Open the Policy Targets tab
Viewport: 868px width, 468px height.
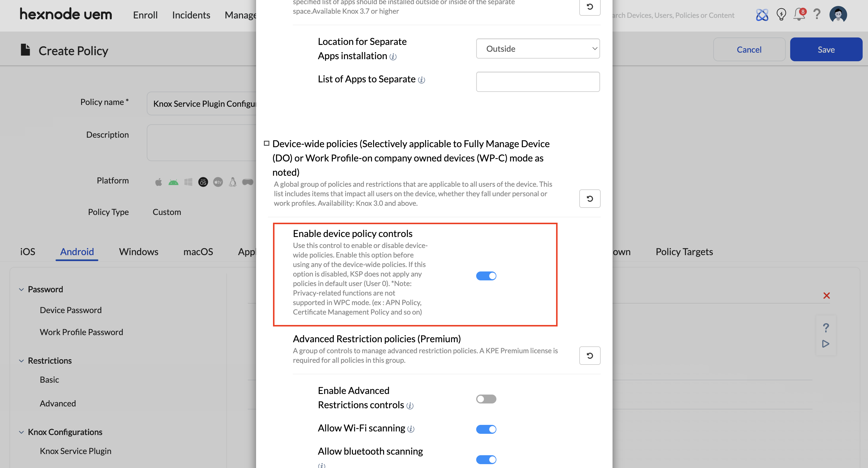[684, 252]
